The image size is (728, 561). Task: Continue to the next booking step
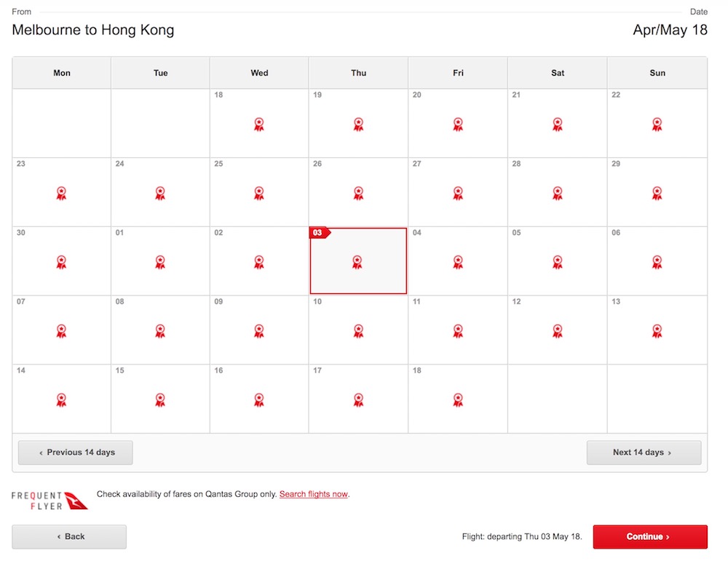click(650, 537)
